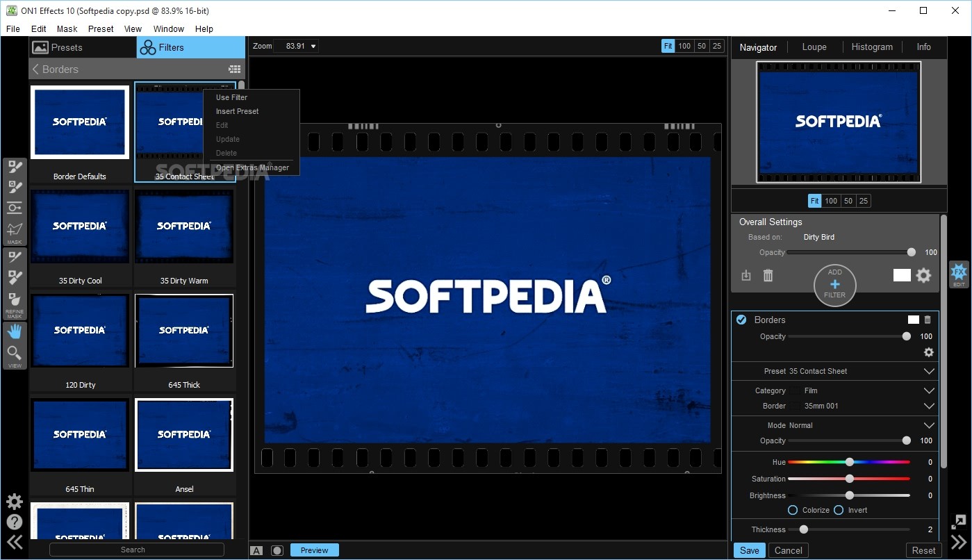
Task: Click the 'A' compare view icon
Action: [x=256, y=550]
